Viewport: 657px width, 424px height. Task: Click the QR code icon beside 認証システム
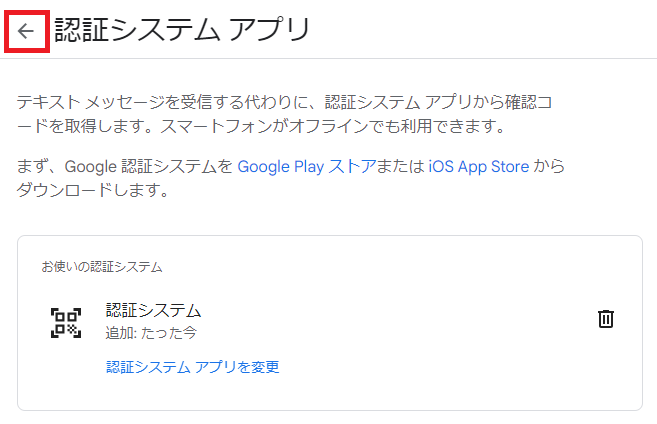pyautogui.click(x=66, y=323)
